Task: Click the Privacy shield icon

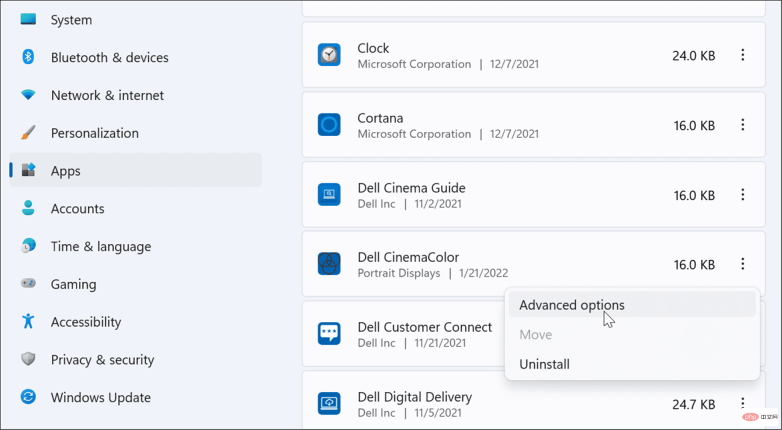Action: 28,359
